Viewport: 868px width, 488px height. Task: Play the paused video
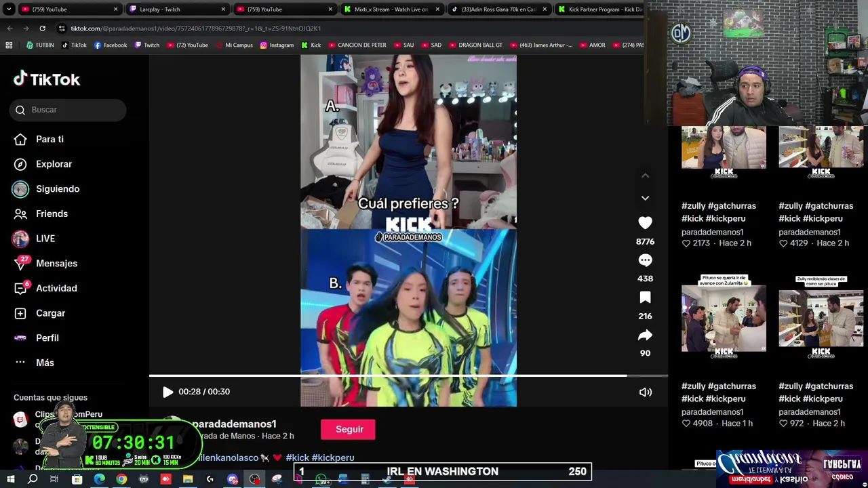click(167, 392)
